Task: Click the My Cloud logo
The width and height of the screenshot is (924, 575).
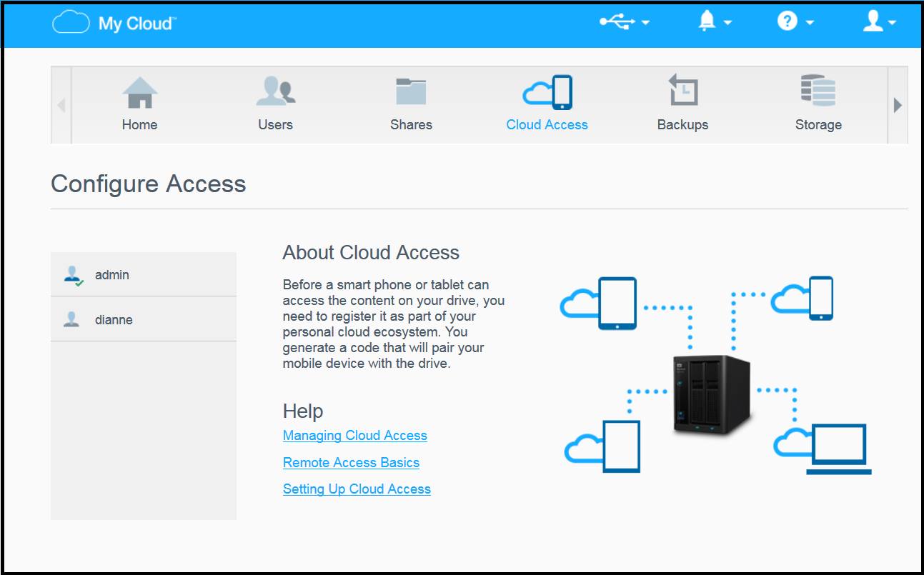Action: 114,23
